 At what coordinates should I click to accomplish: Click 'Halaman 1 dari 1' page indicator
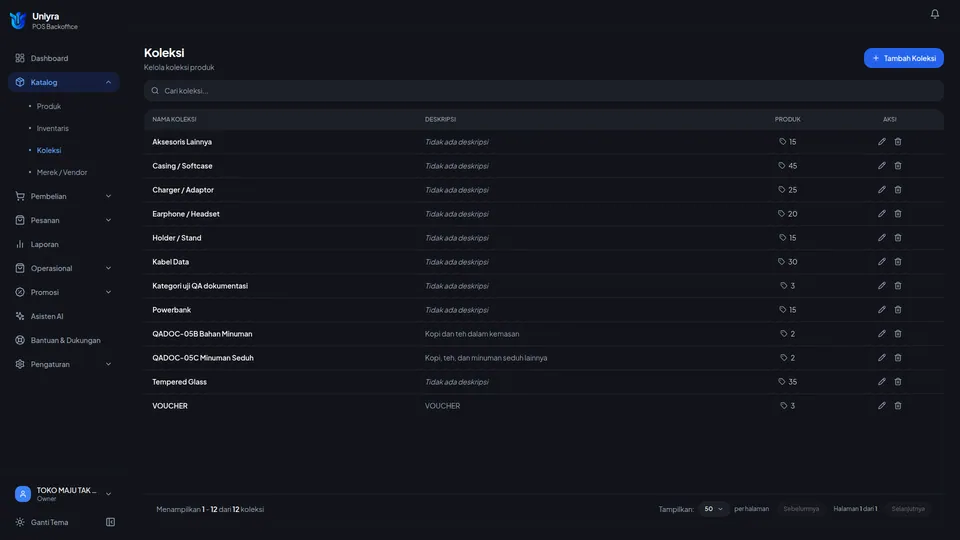click(855, 509)
